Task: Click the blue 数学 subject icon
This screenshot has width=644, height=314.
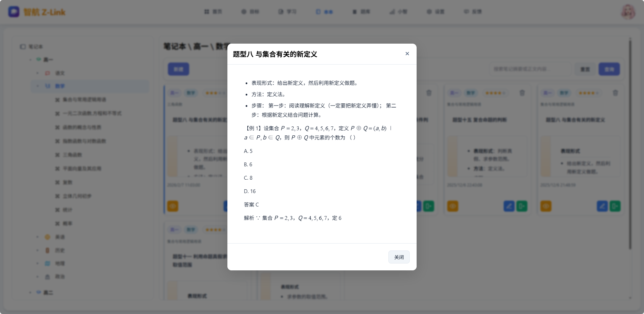Action: coord(47,86)
